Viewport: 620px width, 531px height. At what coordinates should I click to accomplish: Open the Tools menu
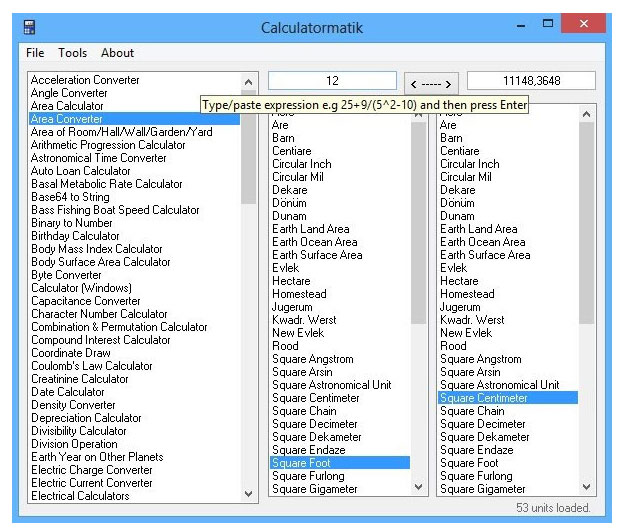click(72, 53)
